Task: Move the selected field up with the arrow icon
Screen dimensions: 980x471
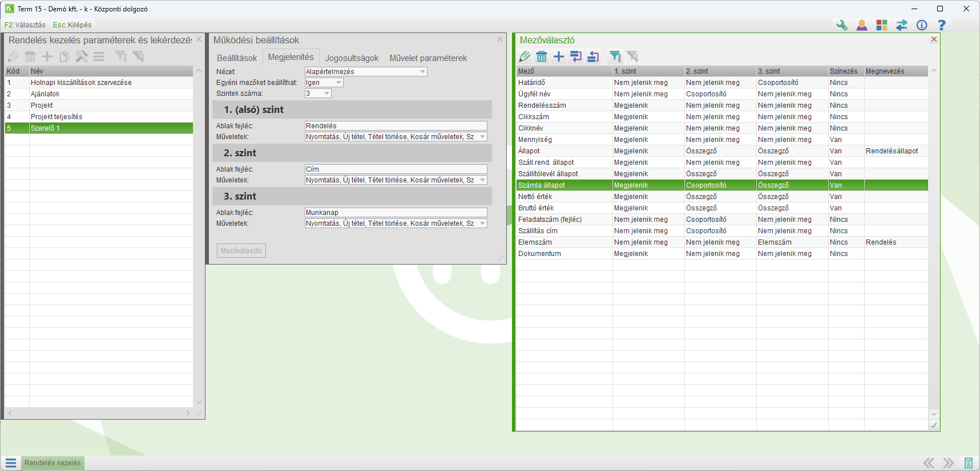Action: (594, 56)
